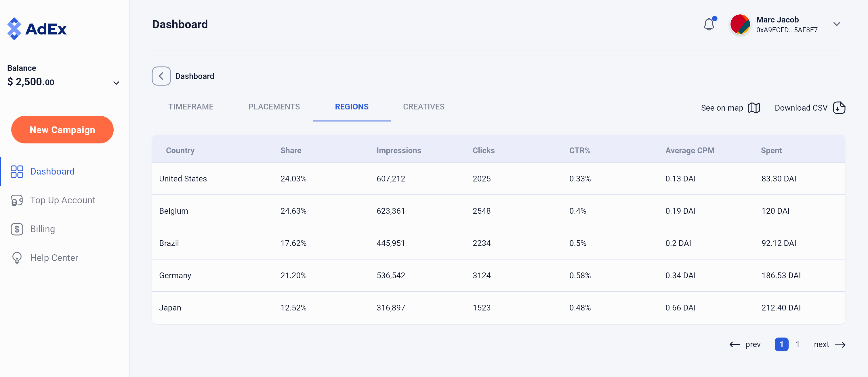Click the Download CSV icon
Screen dimensions: 868x377
(x=839, y=107)
